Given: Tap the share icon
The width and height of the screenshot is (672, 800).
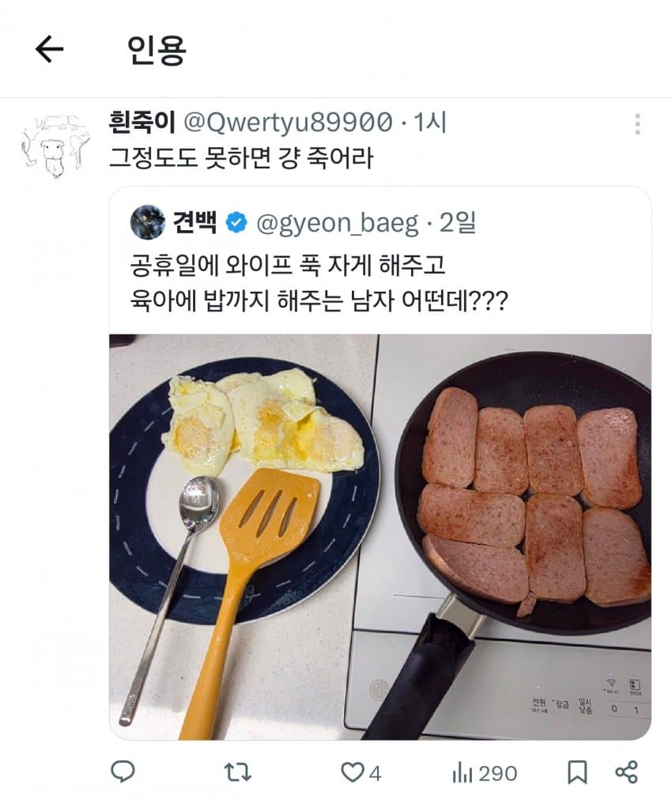Looking at the screenshot, I should click(626, 772).
